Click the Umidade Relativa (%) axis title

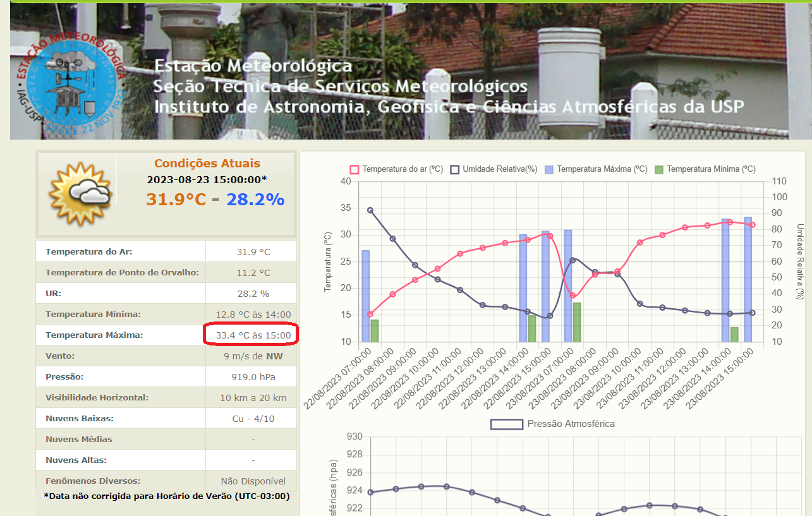[x=799, y=261]
